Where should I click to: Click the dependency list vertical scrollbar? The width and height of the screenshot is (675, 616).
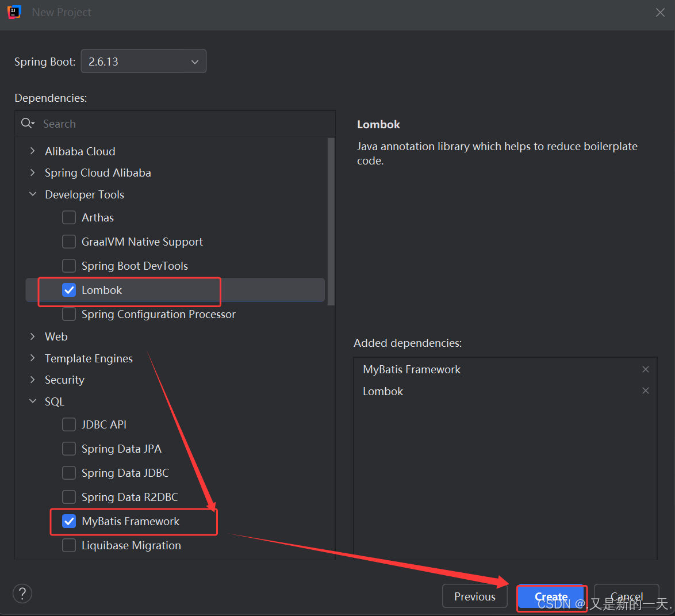click(x=331, y=221)
